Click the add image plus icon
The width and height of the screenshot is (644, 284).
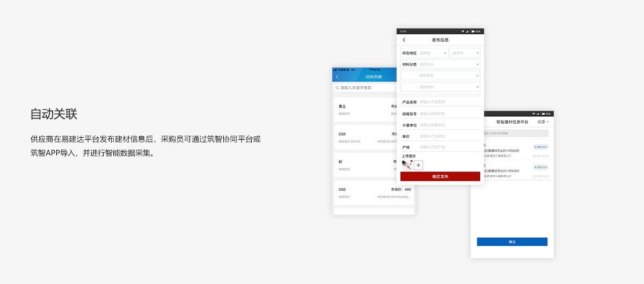[419, 165]
